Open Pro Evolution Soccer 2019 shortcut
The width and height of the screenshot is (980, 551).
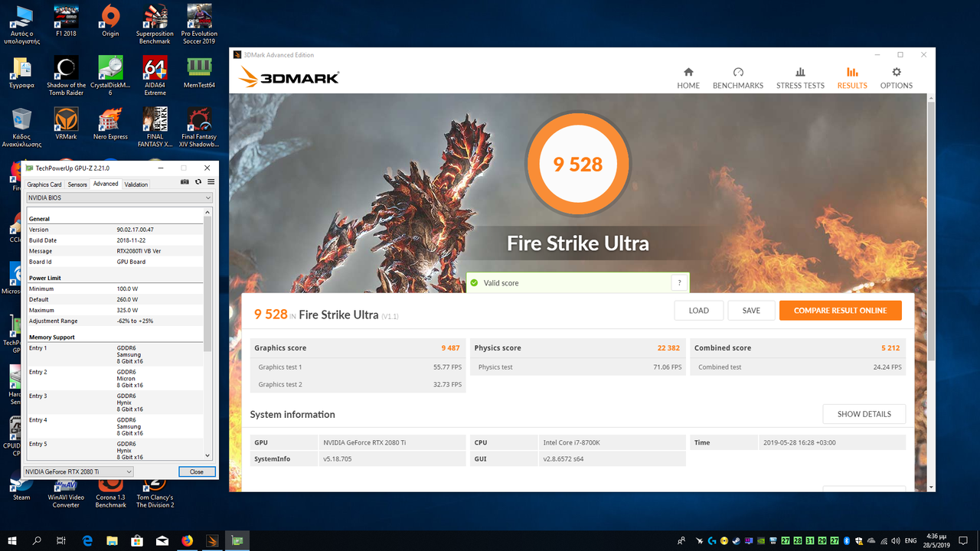tap(199, 24)
